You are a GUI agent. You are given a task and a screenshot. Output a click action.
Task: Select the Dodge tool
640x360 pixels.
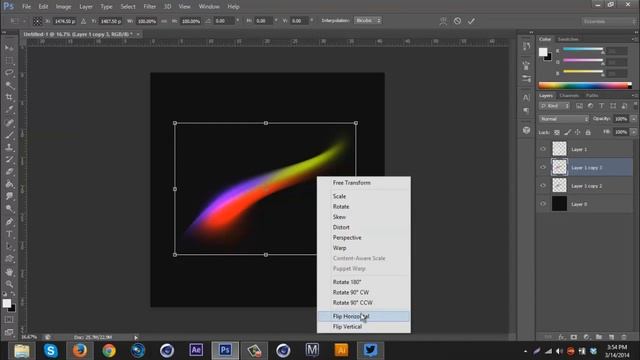(9, 209)
